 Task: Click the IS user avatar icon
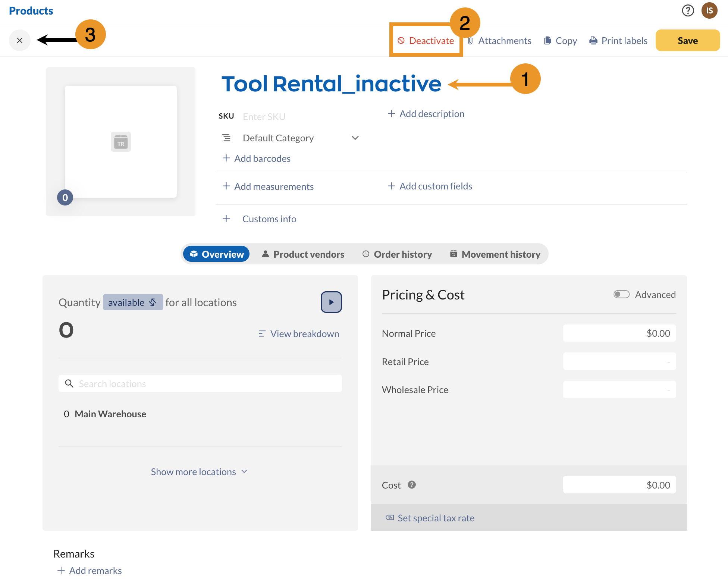pos(709,10)
